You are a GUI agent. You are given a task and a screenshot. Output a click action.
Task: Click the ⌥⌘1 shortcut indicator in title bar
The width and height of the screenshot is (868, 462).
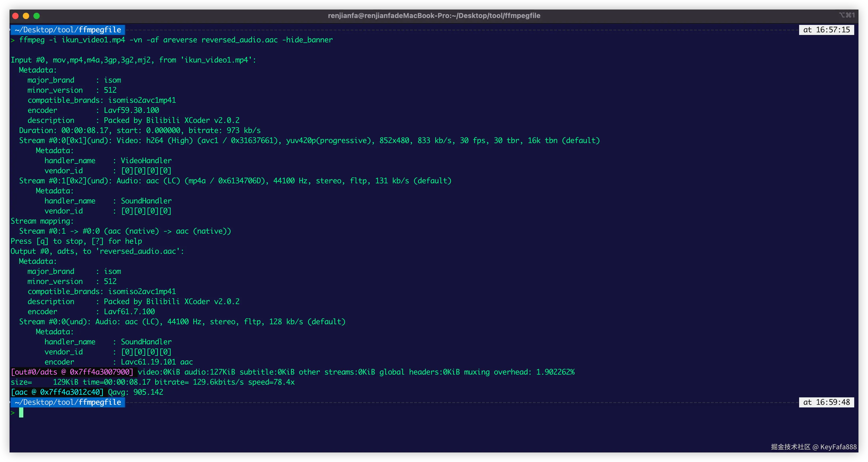coord(847,15)
